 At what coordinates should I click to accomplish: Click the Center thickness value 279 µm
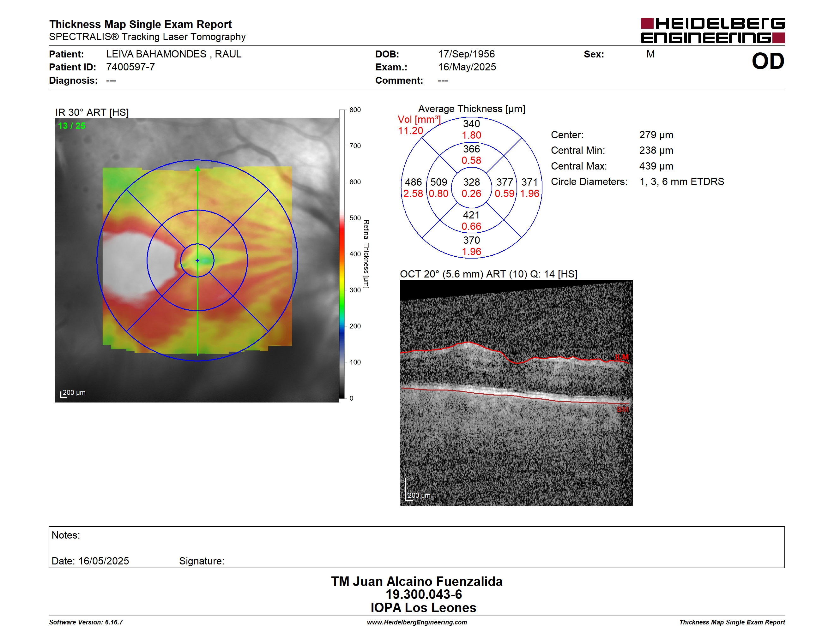(656, 135)
